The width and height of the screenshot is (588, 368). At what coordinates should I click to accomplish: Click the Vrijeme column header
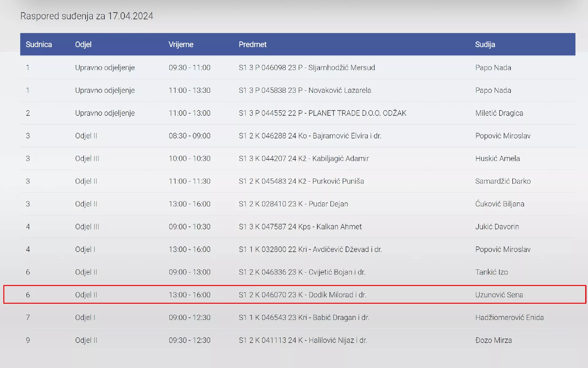(181, 44)
